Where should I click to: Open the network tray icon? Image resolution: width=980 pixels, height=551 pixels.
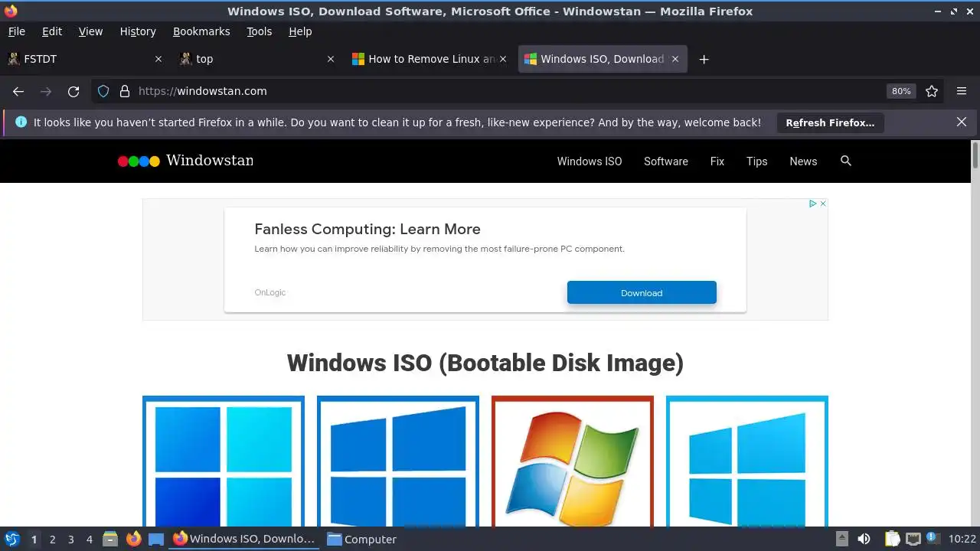click(913, 539)
